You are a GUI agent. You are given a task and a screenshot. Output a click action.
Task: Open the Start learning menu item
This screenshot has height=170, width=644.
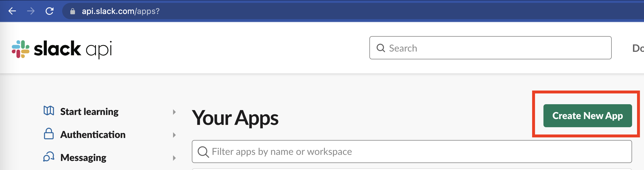coord(89,111)
